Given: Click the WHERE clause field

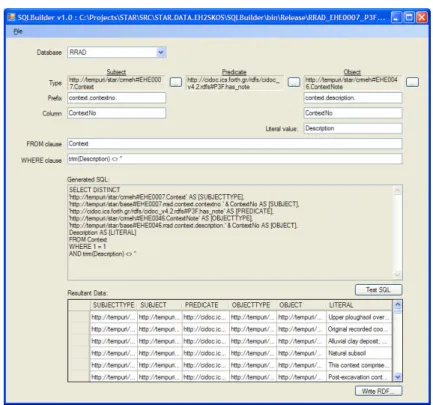Looking at the screenshot, I should tap(235, 159).
